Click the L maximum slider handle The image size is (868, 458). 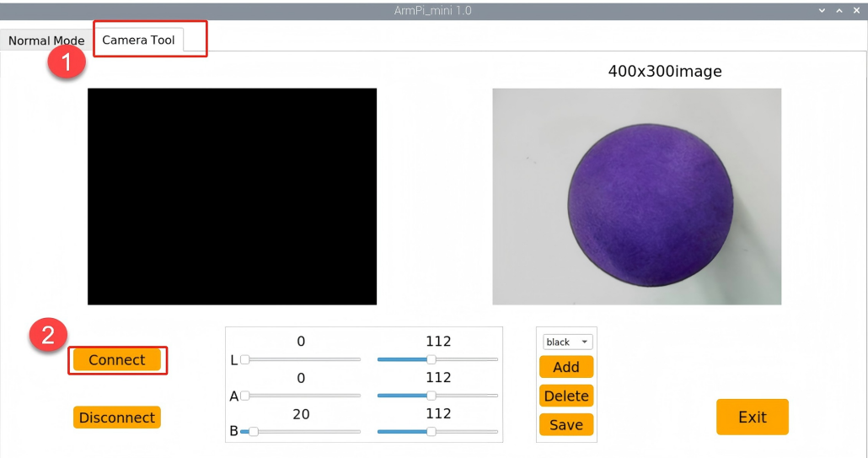[x=431, y=359]
